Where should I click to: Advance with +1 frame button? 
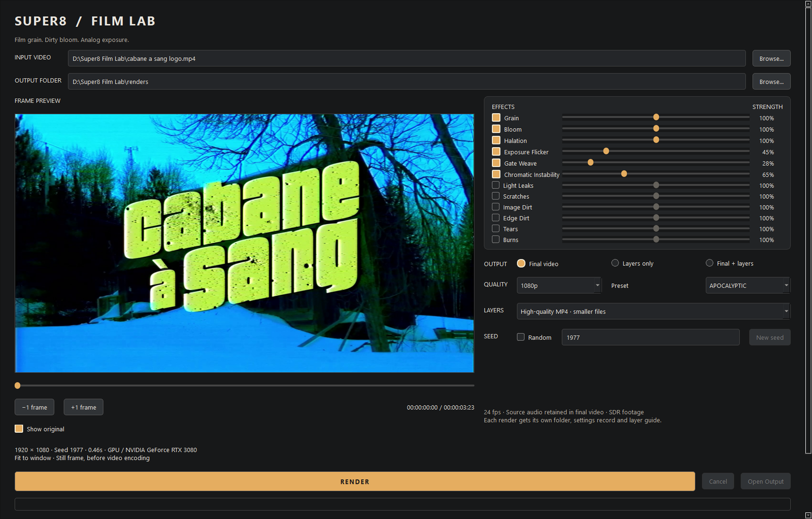(x=84, y=407)
